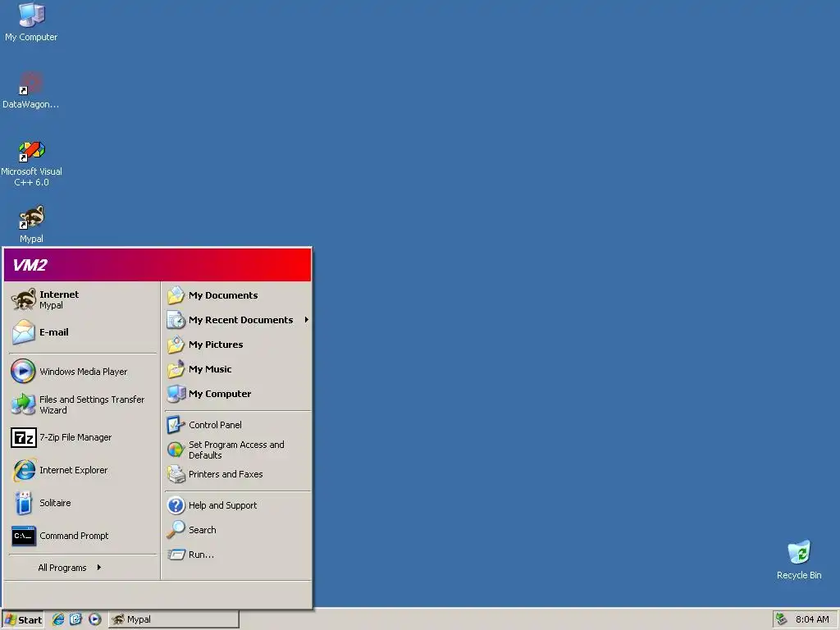Click Show Desktop icon in Quick Launch
840x630 pixels.
point(76,619)
